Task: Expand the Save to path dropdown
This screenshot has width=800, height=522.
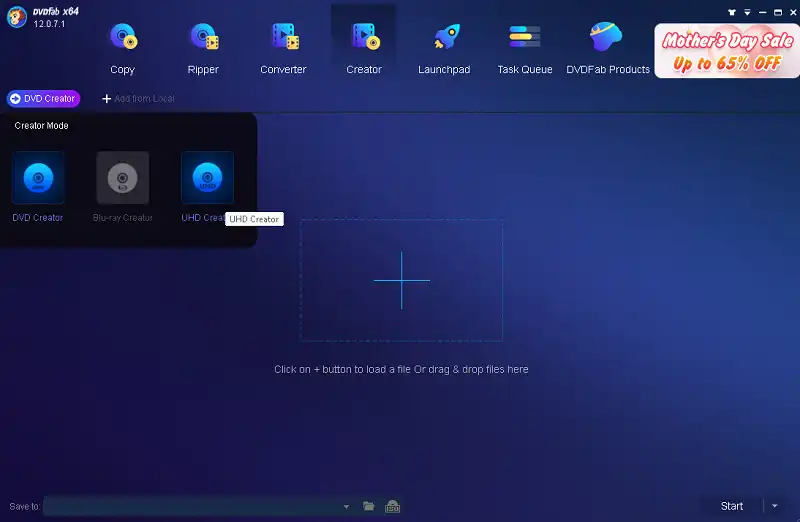Action: pyautogui.click(x=346, y=507)
